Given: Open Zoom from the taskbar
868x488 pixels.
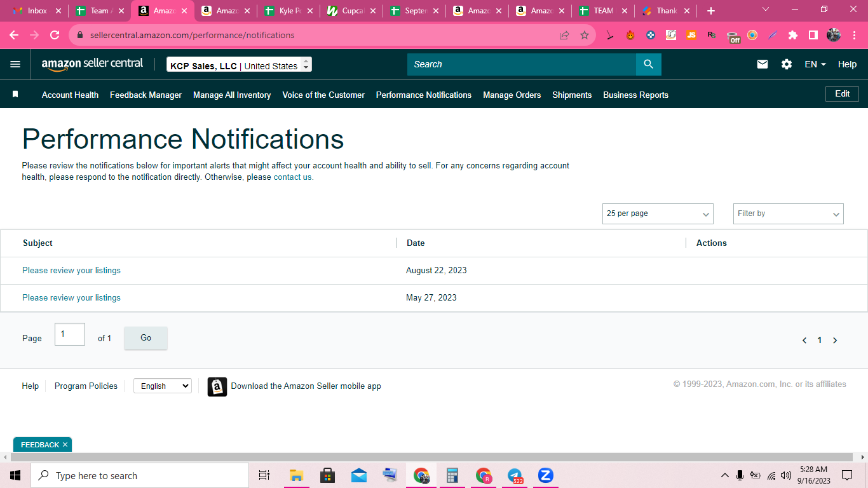Looking at the screenshot, I should point(546,475).
